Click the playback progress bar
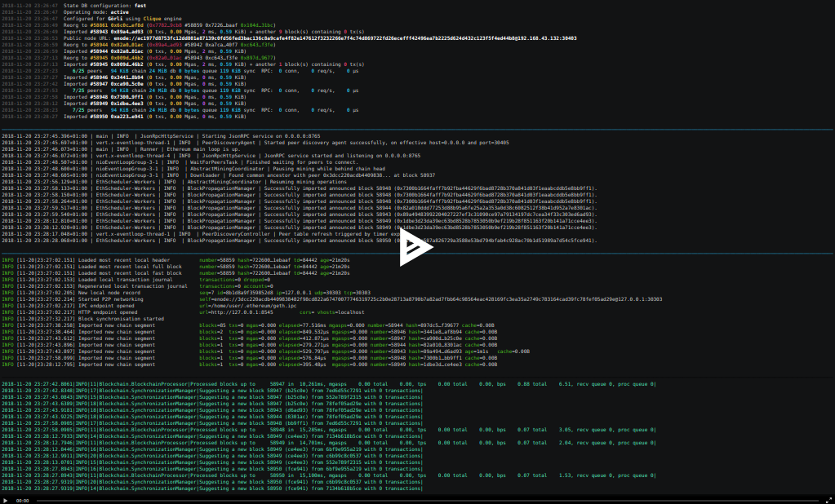Image resolution: width=835 pixels, height=504 pixels. 424,500
